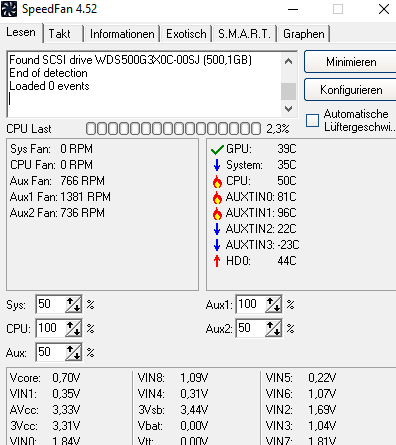Viewport: 396px width, 445px height.
Task: Click the HD0 44C temperature value
Action: tap(287, 261)
